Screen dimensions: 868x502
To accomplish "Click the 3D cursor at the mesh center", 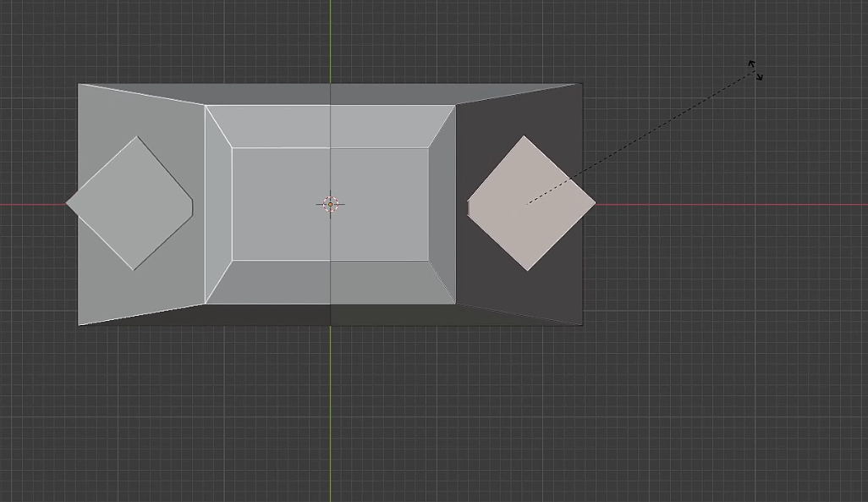I will [x=331, y=205].
